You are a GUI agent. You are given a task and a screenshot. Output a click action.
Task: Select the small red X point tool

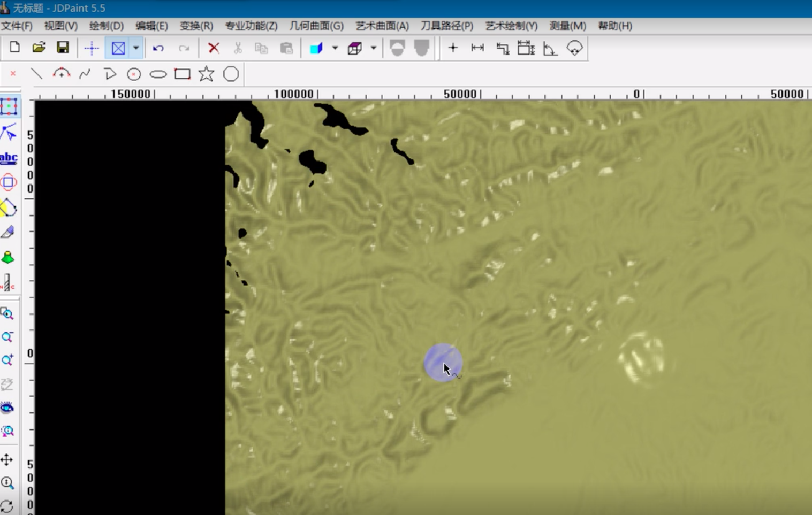(x=13, y=74)
